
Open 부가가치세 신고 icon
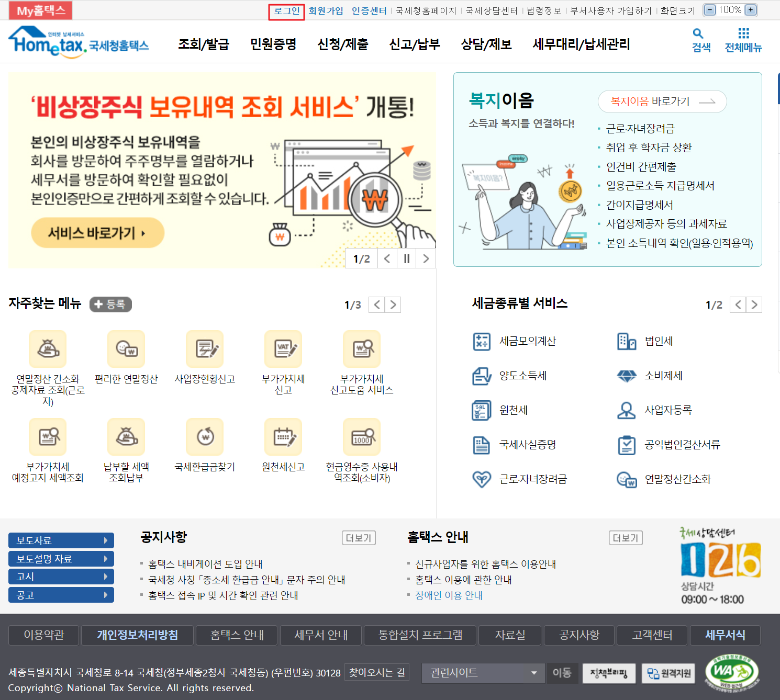[x=283, y=348]
